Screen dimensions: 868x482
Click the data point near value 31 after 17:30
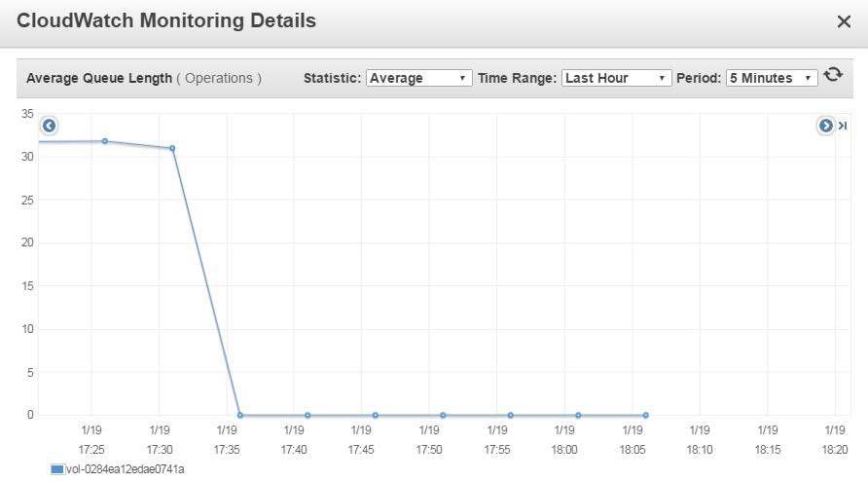172,148
